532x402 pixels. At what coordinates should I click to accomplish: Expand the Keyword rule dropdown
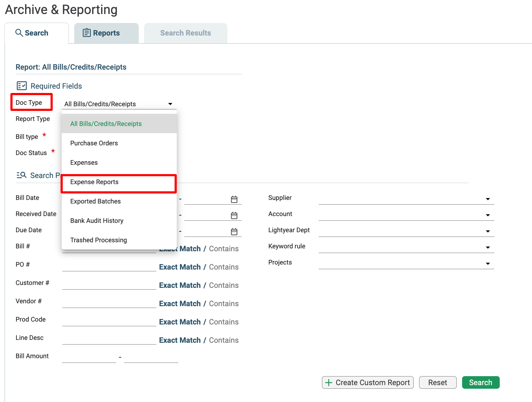point(406,247)
